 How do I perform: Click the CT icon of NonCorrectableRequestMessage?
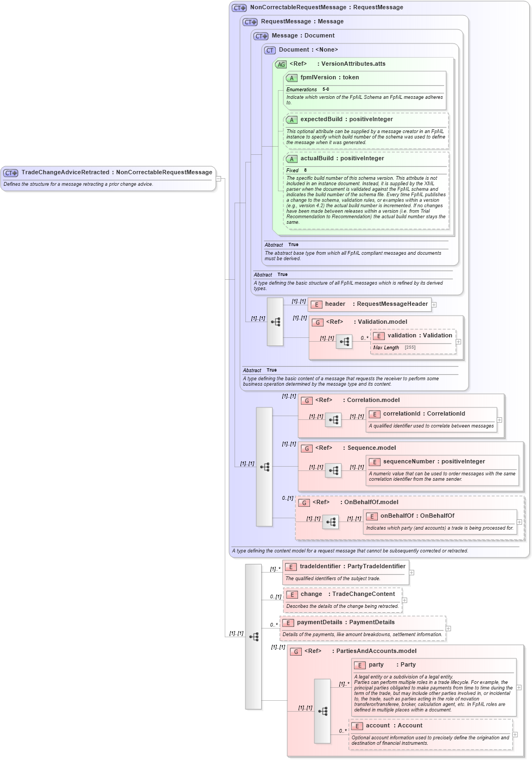point(239,8)
